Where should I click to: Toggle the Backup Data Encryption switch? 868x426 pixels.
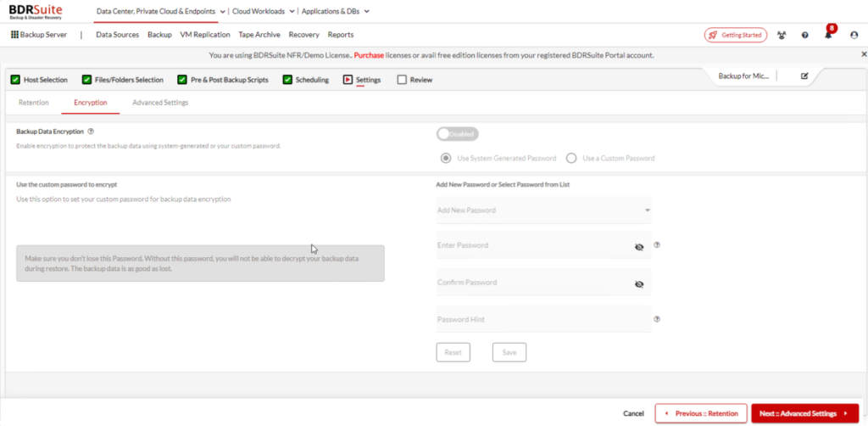pyautogui.click(x=458, y=134)
